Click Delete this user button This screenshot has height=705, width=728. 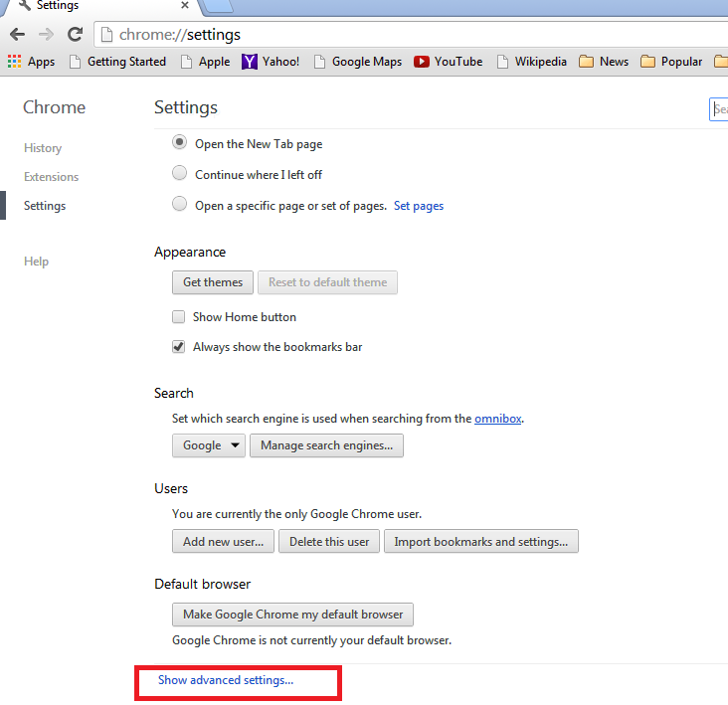tap(329, 541)
